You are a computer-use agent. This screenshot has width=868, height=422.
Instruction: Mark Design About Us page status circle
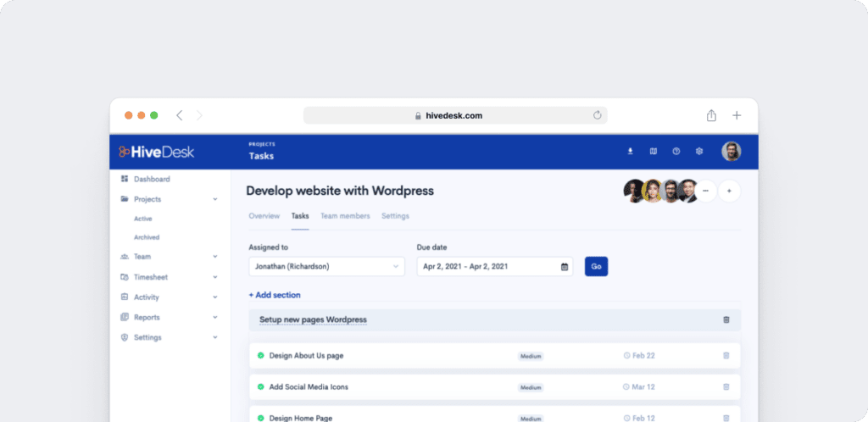pyautogui.click(x=261, y=356)
